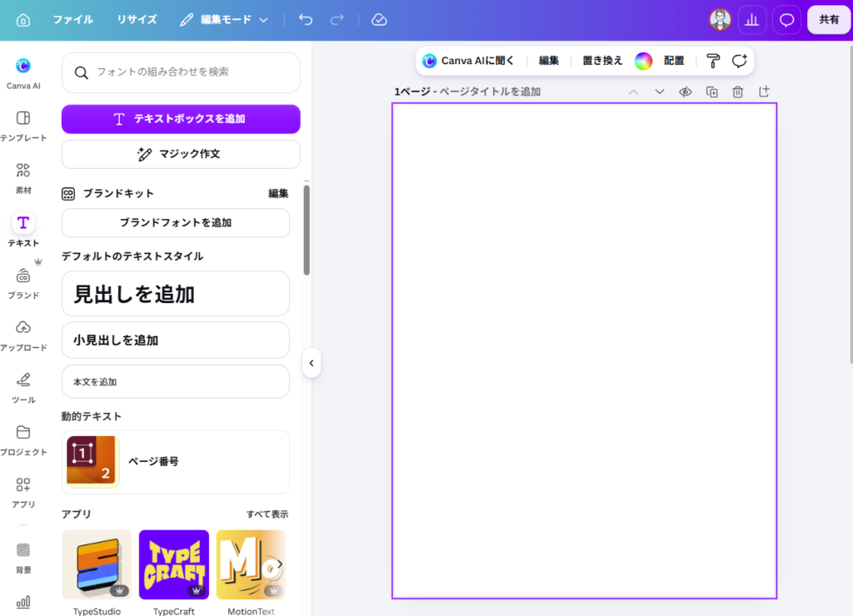Click the ページタイトルを追加 title field
Image resolution: width=853 pixels, height=616 pixels.
pyautogui.click(x=490, y=92)
